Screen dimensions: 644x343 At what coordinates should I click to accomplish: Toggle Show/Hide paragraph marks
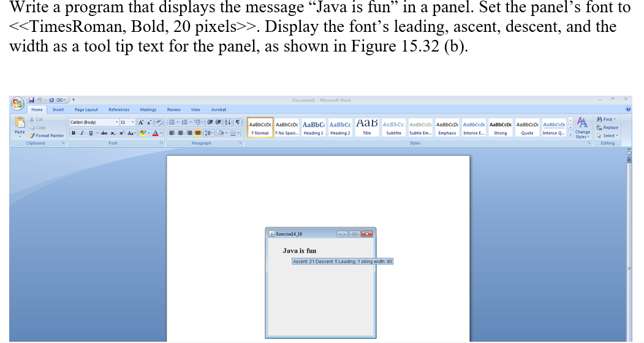point(237,122)
